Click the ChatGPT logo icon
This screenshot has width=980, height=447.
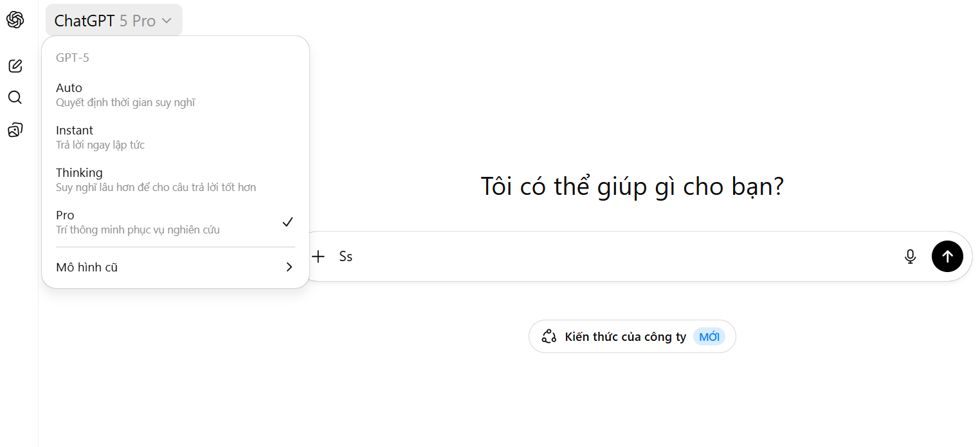point(15,20)
